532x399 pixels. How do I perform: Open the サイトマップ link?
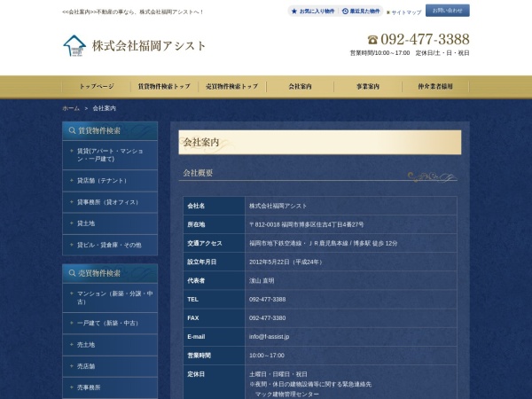(406, 12)
